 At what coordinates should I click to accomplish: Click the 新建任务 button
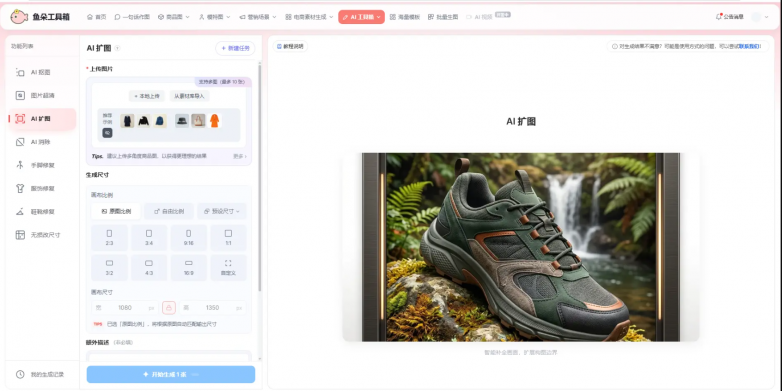pyautogui.click(x=235, y=48)
